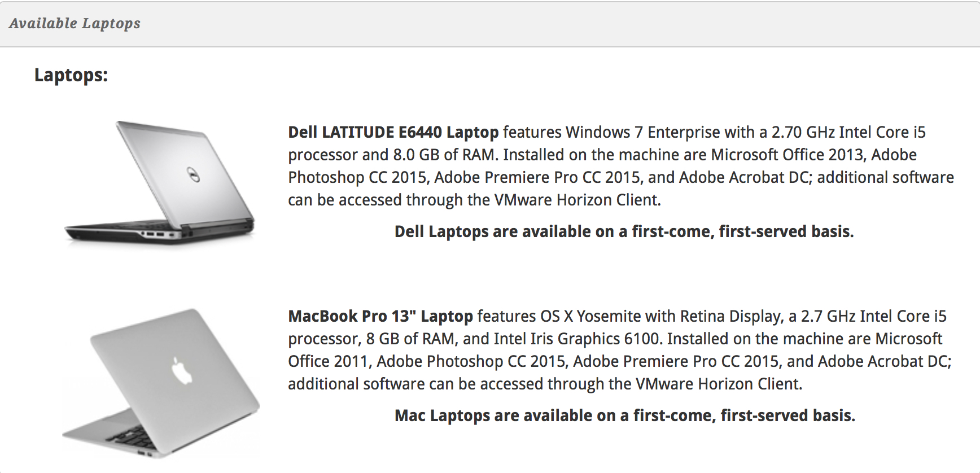Click "VMware Horizon Client" in Dell description
Image resolution: width=980 pixels, height=473 pixels.
point(576,200)
